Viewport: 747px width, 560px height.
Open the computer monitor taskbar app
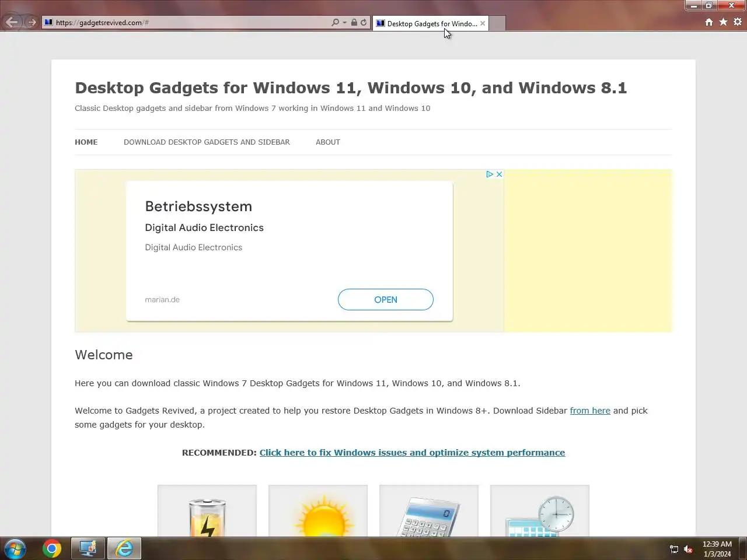click(88, 549)
